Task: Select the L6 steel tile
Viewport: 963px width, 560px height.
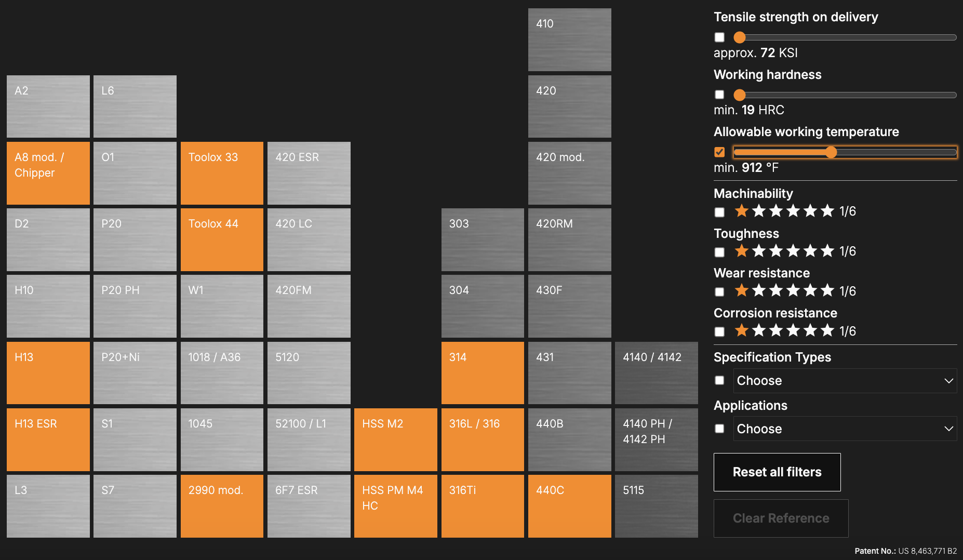Action: point(135,106)
